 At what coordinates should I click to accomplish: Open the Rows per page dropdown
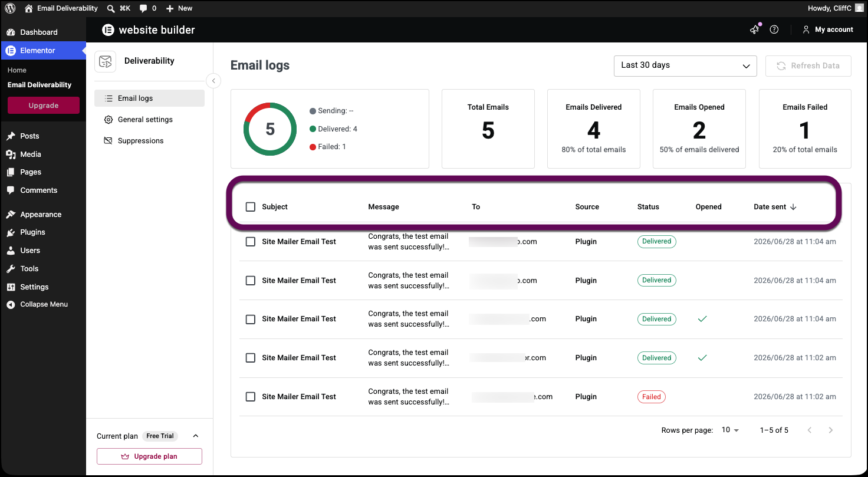pyautogui.click(x=730, y=430)
